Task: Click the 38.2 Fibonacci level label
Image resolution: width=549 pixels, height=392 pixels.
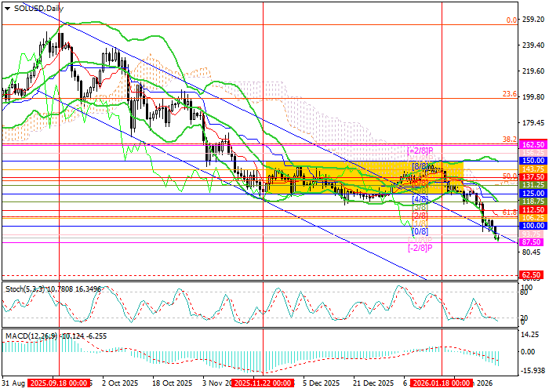Action: pyautogui.click(x=510, y=139)
